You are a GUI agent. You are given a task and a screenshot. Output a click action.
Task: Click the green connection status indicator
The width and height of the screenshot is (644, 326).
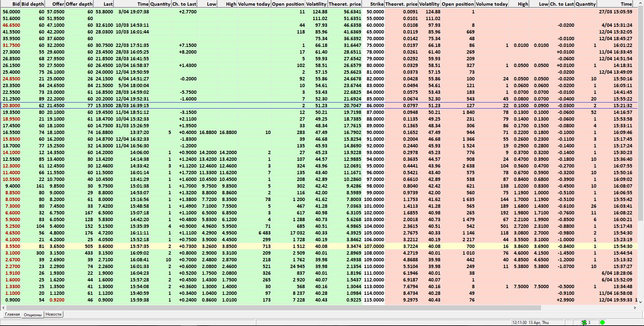(x=602, y=322)
